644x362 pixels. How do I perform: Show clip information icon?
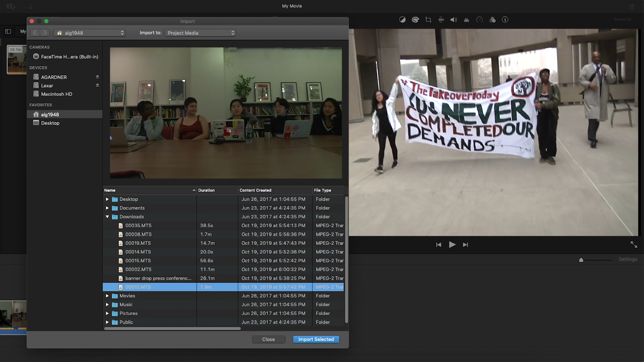click(505, 20)
